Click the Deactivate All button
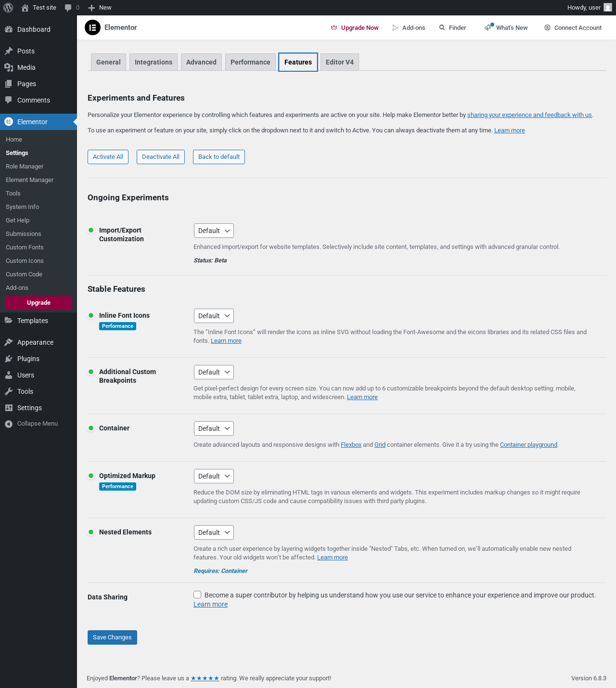This screenshot has height=688, width=616. (x=161, y=157)
